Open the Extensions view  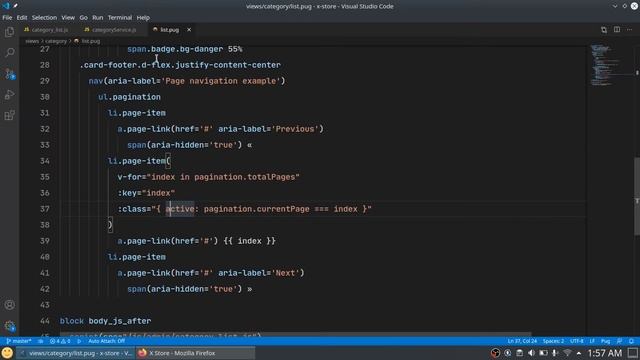[9, 115]
